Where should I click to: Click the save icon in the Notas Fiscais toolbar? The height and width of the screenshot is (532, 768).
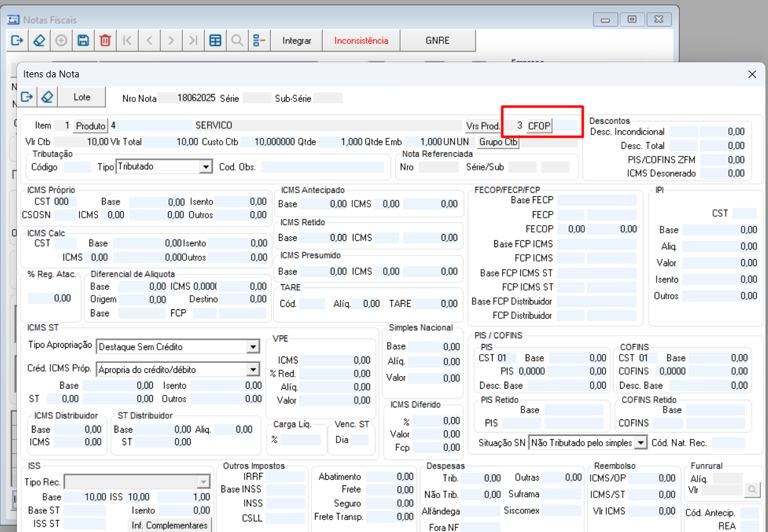83,41
